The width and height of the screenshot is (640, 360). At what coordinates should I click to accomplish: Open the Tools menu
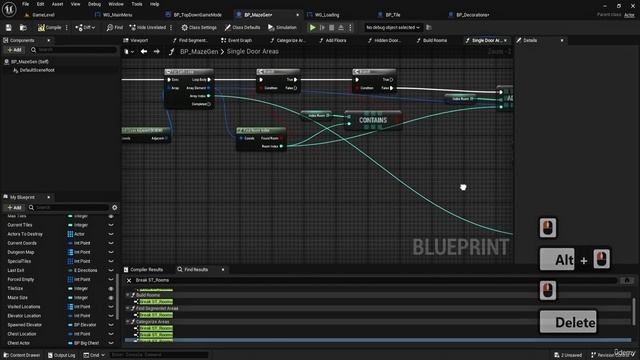point(137,4)
